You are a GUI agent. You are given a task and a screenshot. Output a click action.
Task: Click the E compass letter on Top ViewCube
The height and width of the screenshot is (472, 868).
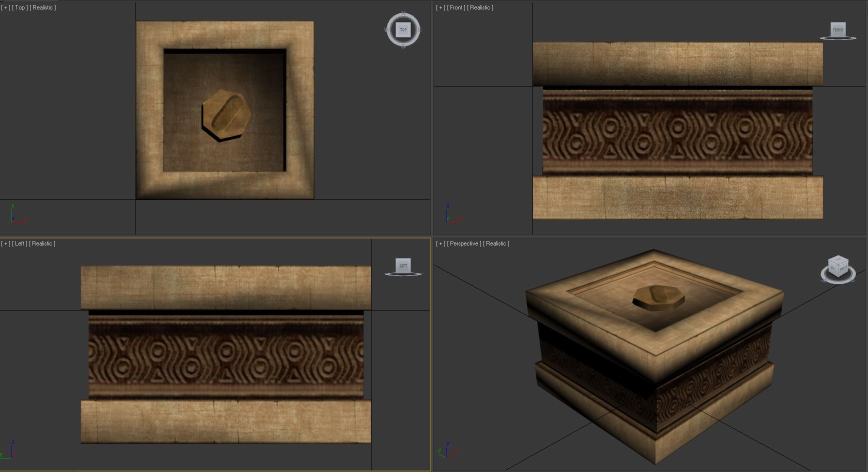tap(419, 29)
